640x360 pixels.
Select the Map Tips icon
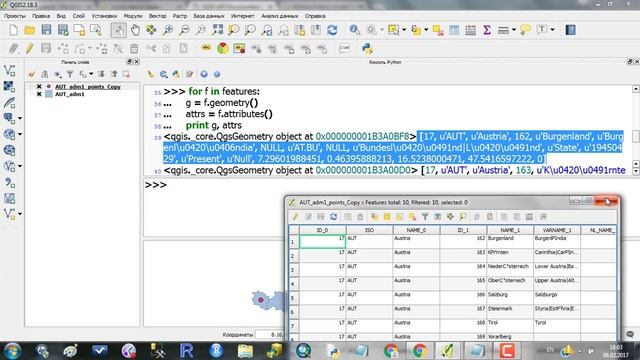pyautogui.click(x=525, y=30)
